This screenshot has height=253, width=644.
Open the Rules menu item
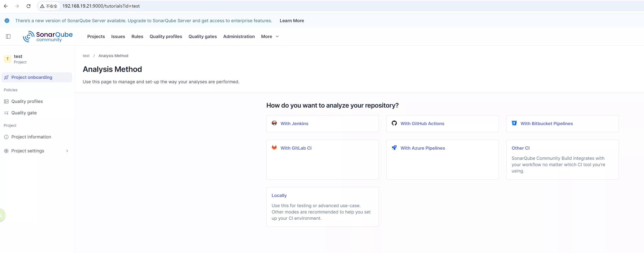(137, 37)
